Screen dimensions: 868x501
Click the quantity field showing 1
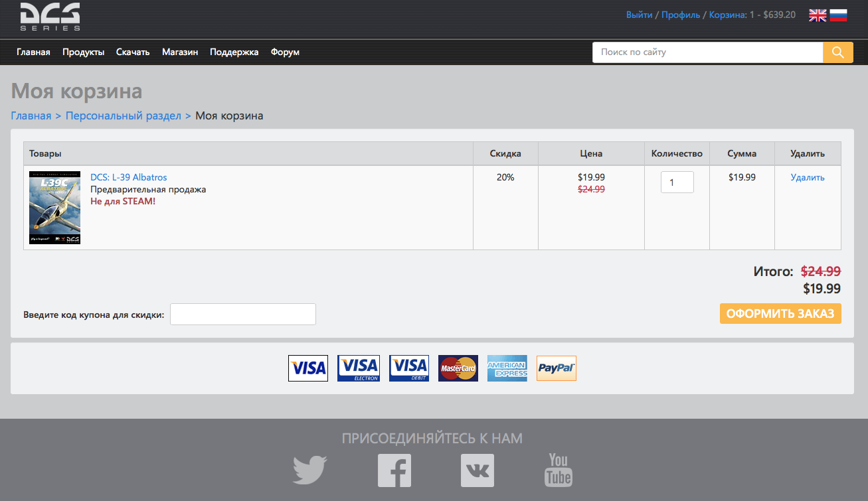click(x=677, y=182)
